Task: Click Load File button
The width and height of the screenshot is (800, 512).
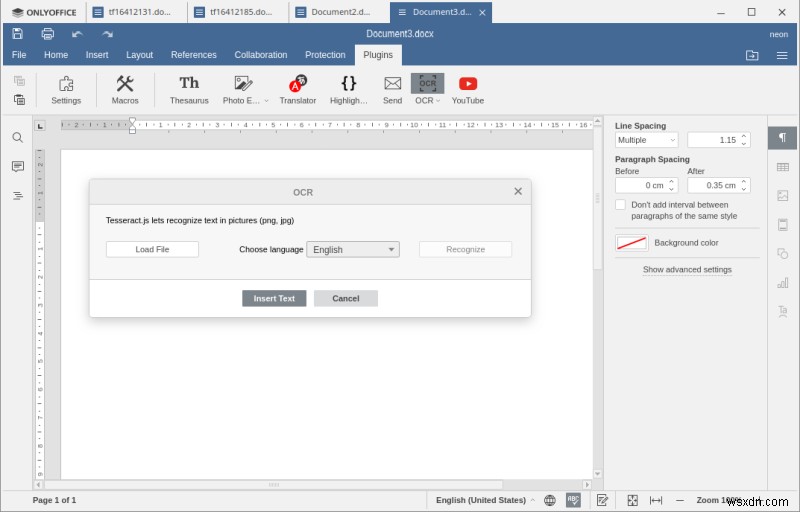Action: point(152,249)
